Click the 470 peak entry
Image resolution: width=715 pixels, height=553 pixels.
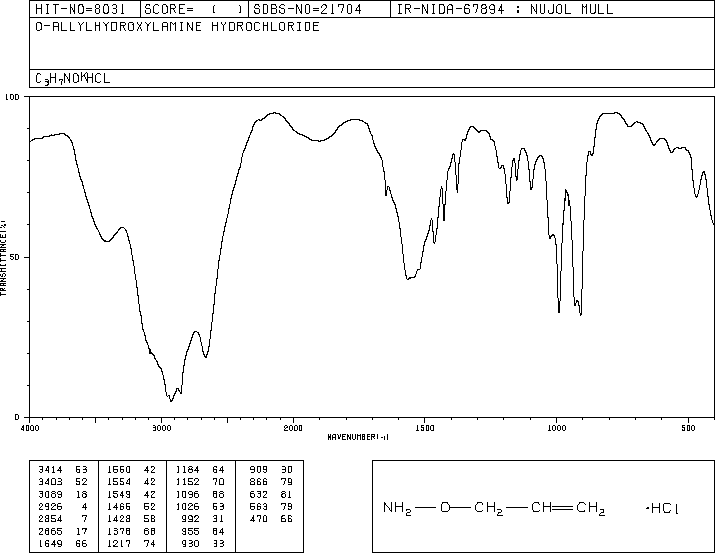tap(271, 519)
